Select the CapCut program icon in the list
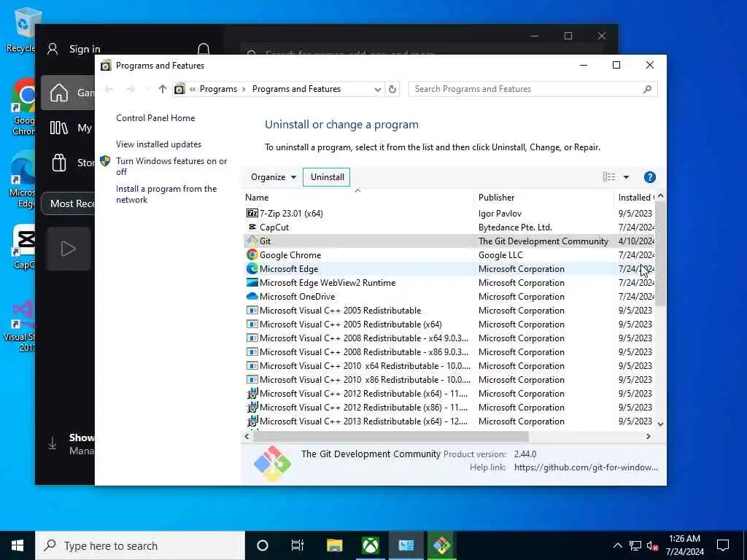Image resolution: width=747 pixels, height=560 pixels. [x=252, y=227]
